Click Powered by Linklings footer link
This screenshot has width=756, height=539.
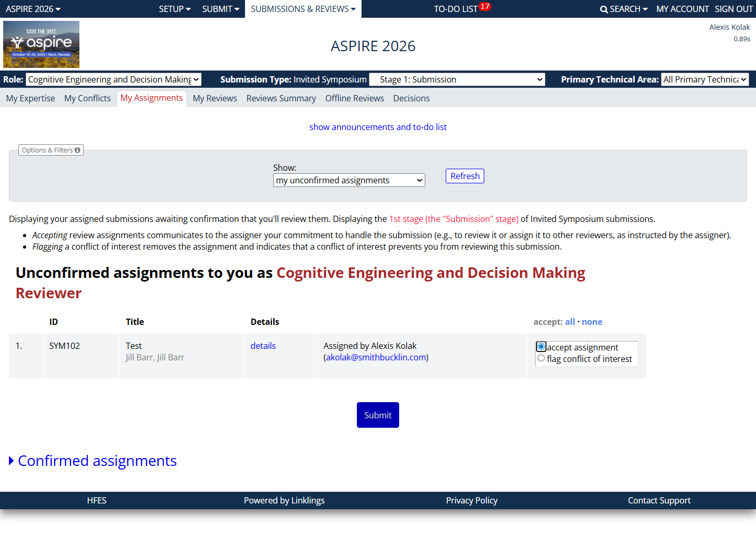tap(284, 500)
